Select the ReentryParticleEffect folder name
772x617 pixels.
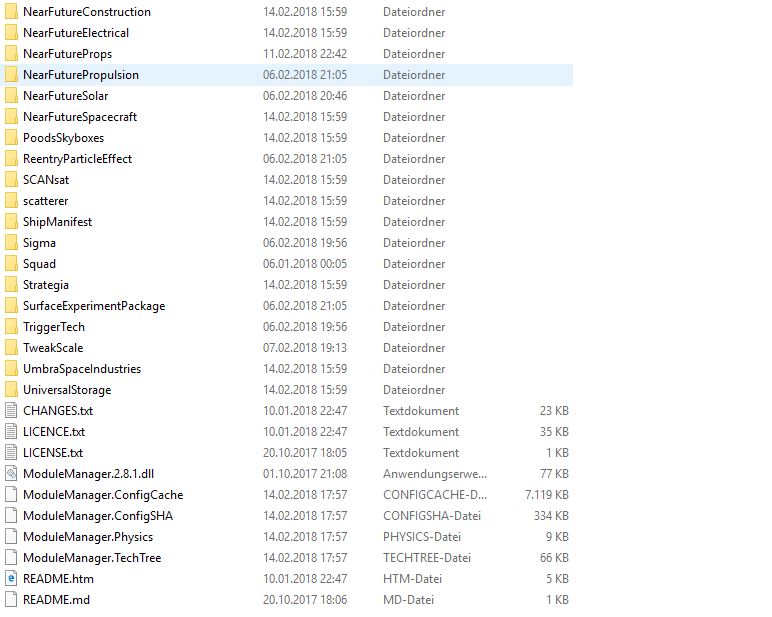pos(77,159)
